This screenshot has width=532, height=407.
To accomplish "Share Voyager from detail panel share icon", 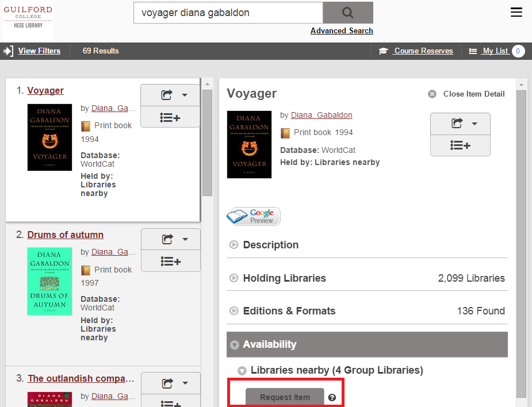I will point(457,124).
